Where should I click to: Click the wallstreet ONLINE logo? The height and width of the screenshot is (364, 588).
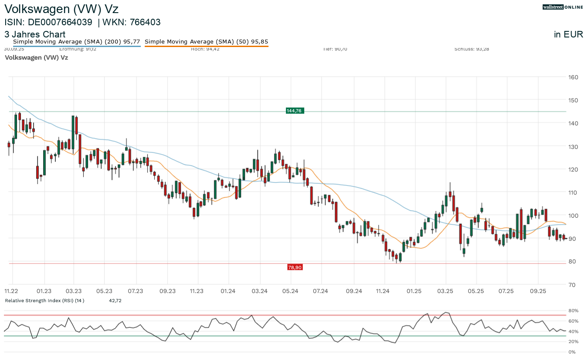[563, 7]
